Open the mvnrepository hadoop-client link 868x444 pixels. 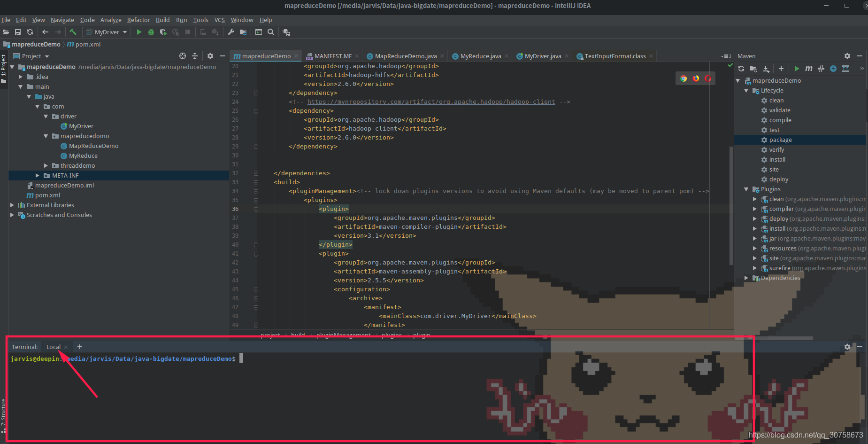[431, 101]
